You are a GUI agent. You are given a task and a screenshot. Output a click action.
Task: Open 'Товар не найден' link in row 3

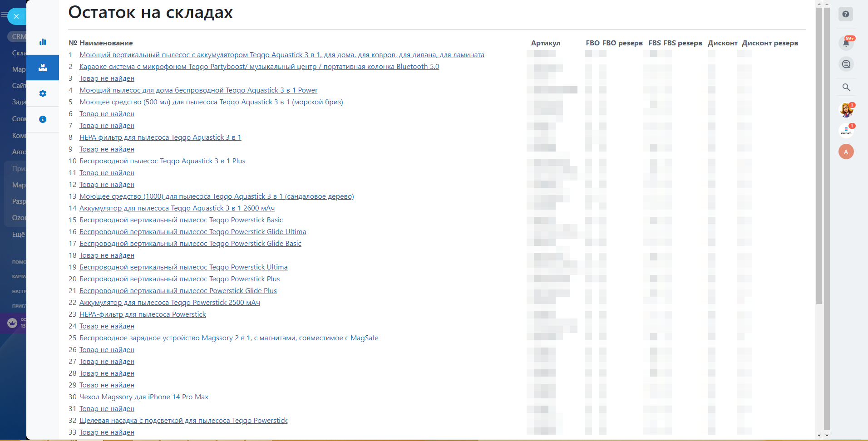tap(107, 78)
